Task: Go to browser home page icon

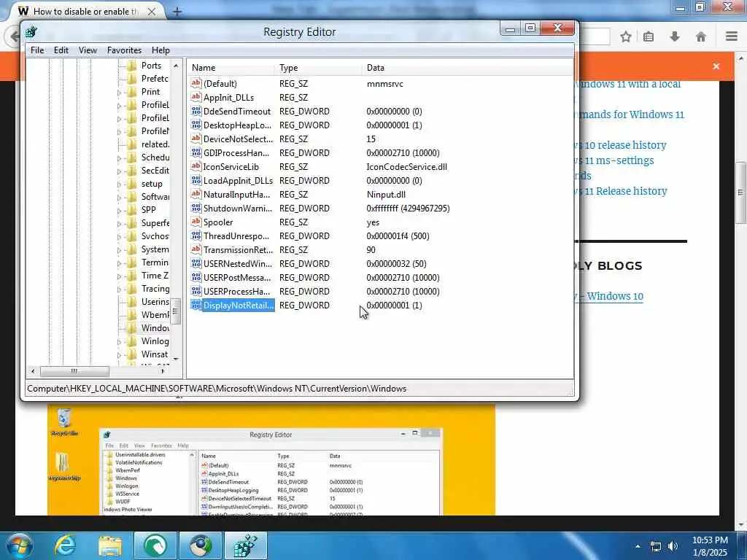Action: pyautogui.click(x=701, y=36)
